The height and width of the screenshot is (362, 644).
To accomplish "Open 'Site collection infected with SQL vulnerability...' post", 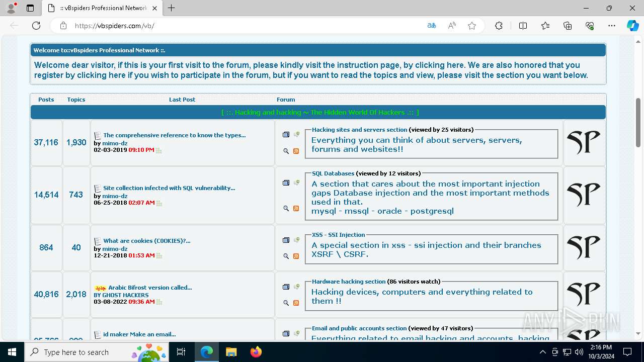I will [169, 188].
